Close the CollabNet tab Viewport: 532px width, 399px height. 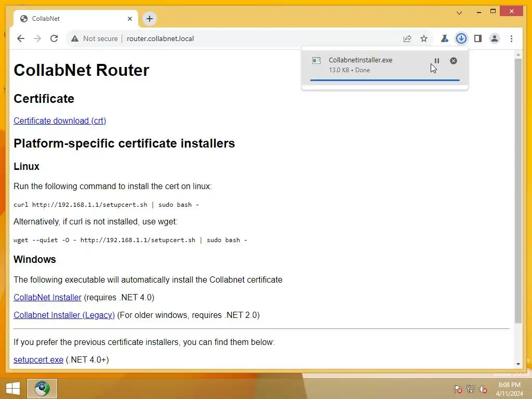(x=129, y=19)
